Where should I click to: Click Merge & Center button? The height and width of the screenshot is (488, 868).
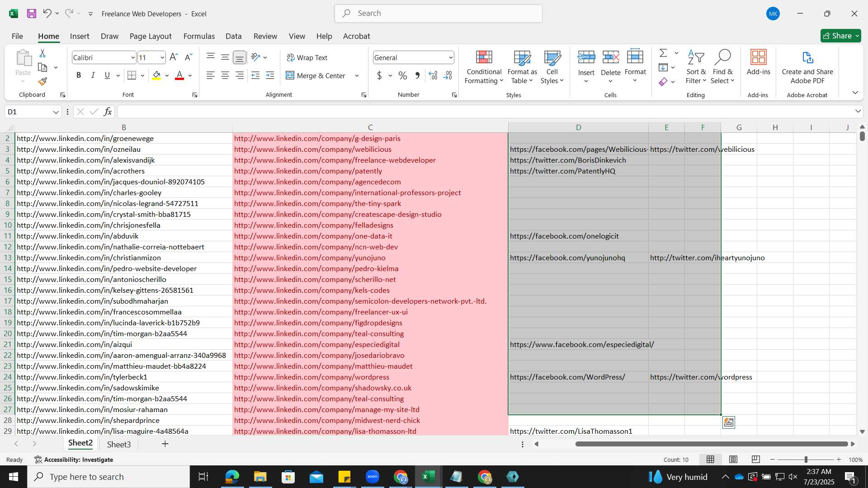click(x=316, y=75)
